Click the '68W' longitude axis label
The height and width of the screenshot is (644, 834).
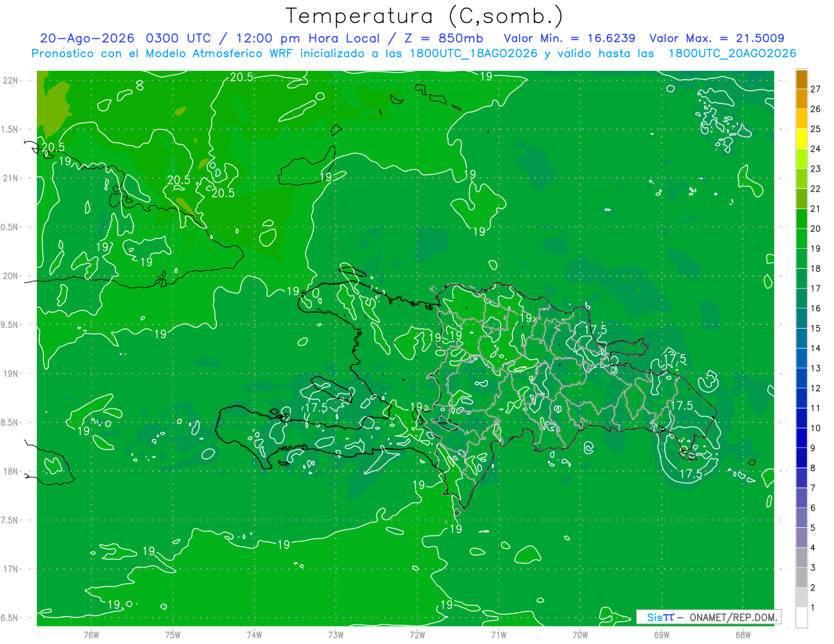pyautogui.click(x=742, y=634)
